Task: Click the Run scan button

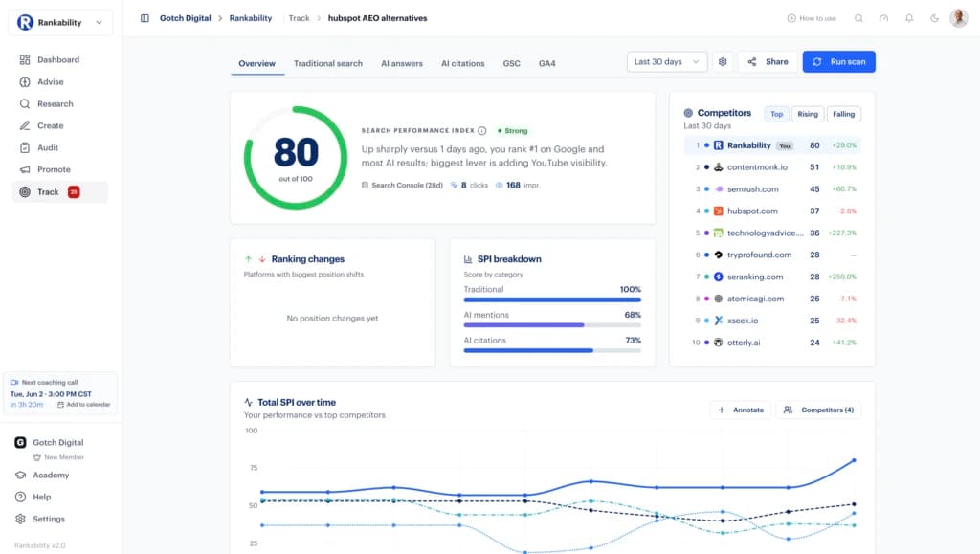Action: click(x=838, y=62)
